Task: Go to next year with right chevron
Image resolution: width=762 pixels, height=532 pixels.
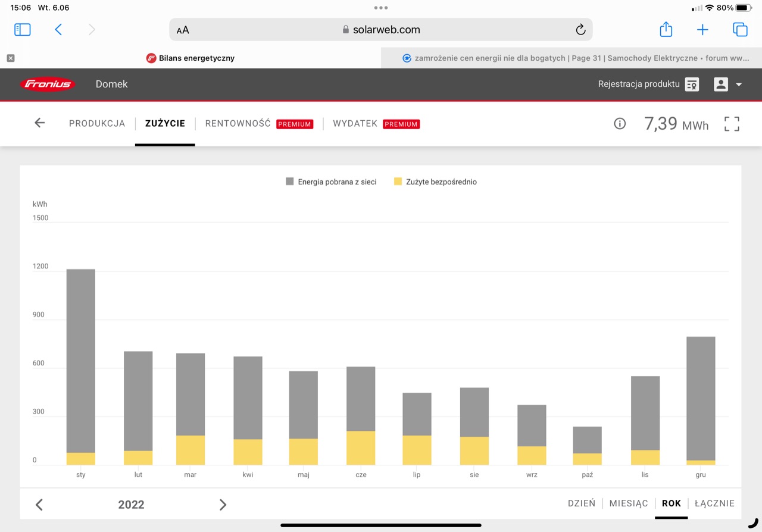Action: [223, 505]
